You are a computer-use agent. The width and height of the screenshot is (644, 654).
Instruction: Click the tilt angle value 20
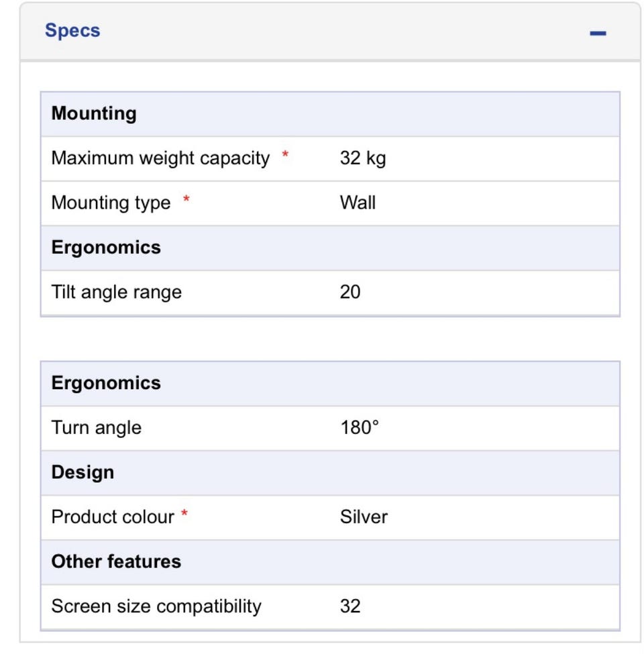[x=350, y=292]
